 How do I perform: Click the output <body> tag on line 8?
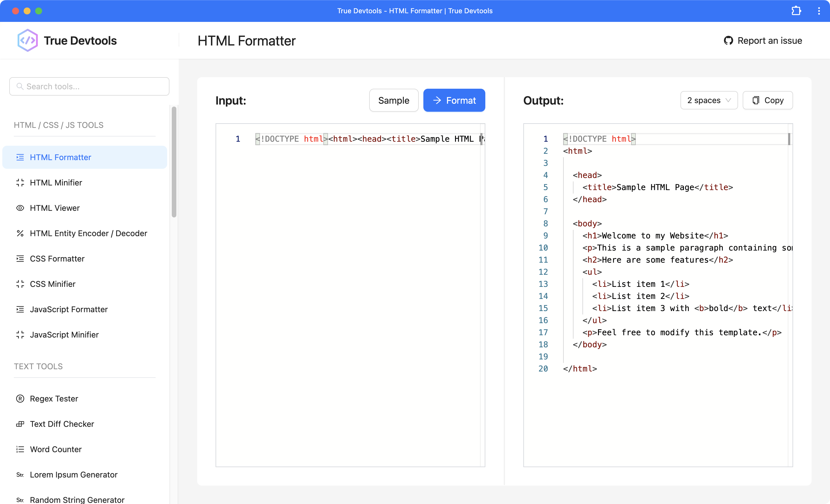pyautogui.click(x=587, y=223)
